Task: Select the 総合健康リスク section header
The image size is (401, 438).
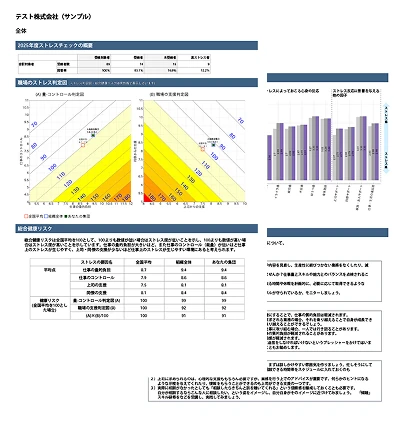Action: click(x=136, y=228)
